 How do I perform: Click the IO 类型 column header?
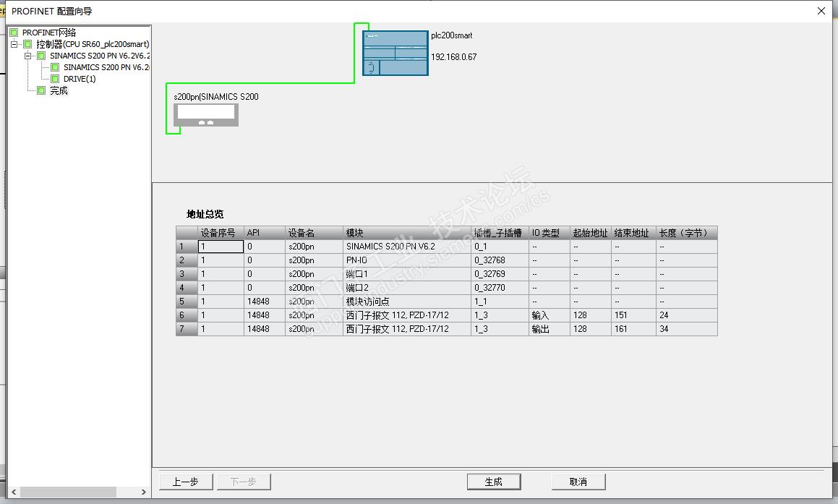click(550, 233)
